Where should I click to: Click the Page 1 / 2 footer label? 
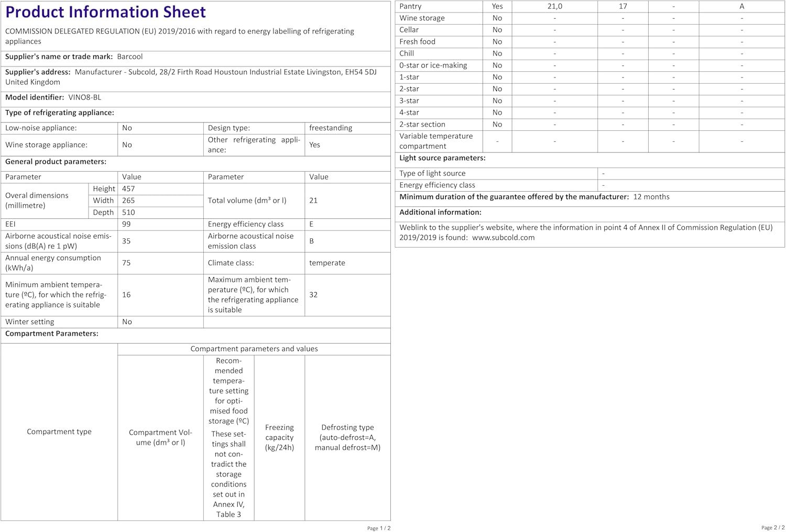(379, 528)
